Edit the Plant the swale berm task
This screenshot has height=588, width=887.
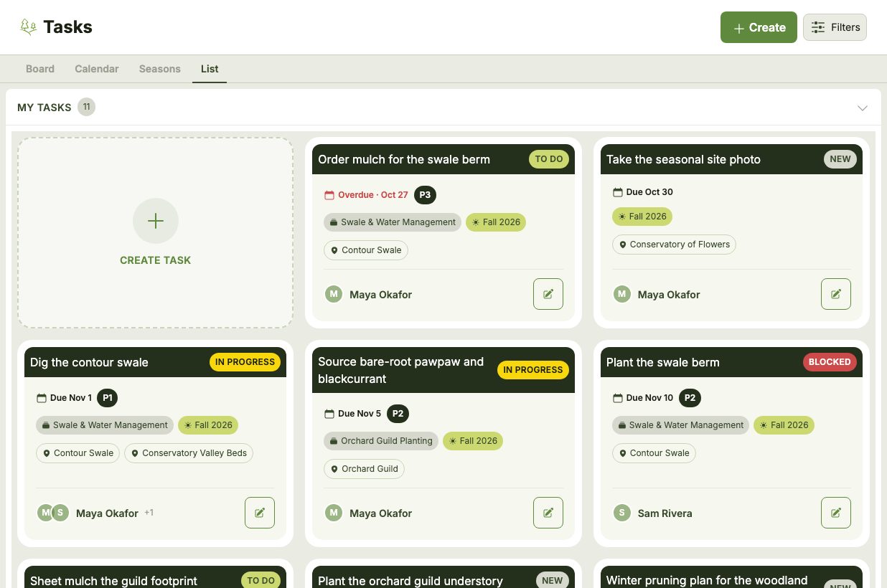coord(836,513)
